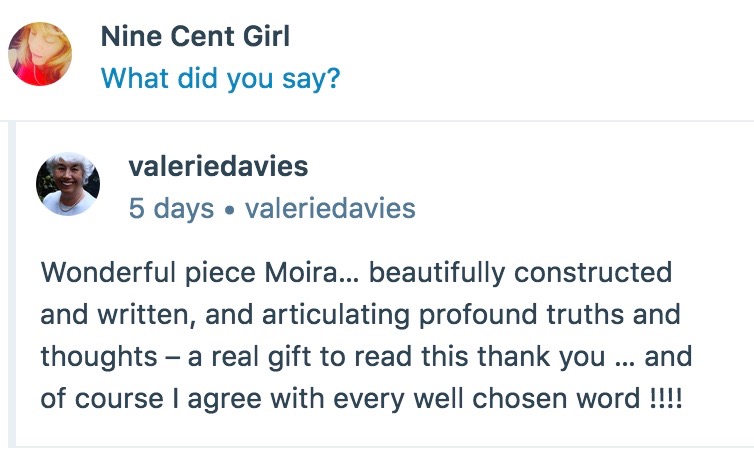Screen dimensions: 754x451
Task: Click the Nine Cent Girl avatar
Action: [x=41, y=54]
